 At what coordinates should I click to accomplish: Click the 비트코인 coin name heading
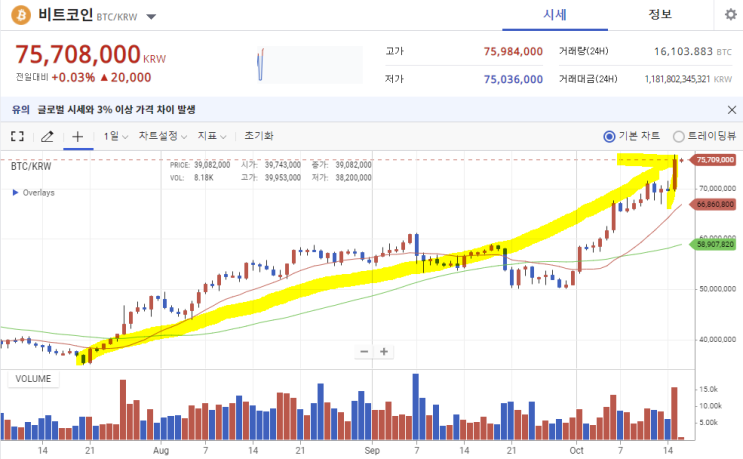pos(65,15)
